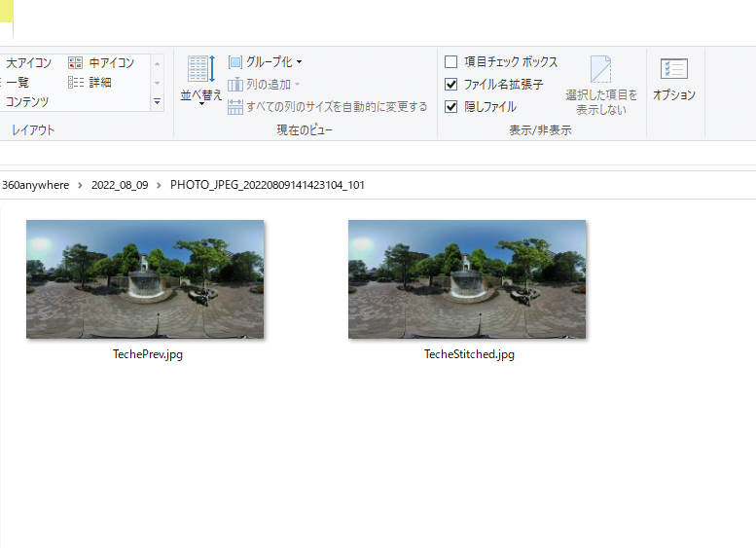
Task: Expand the layout gallery more arrow
Action: click(158, 102)
